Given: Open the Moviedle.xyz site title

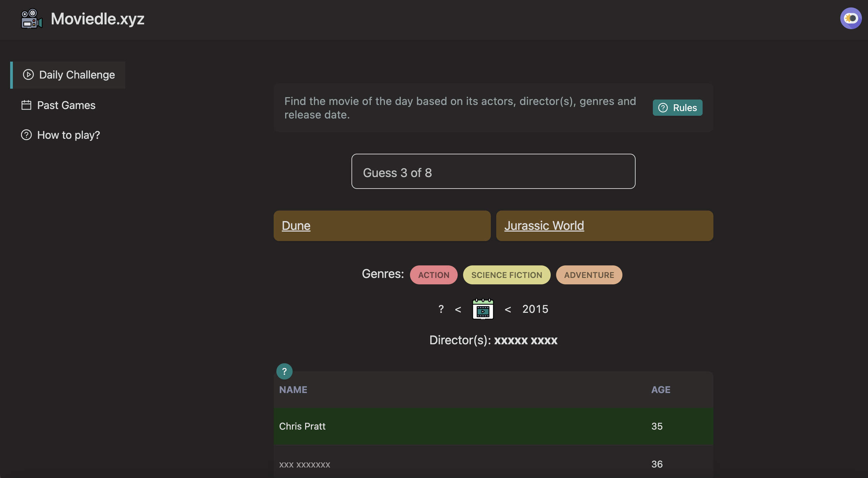Looking at the screenshot, I should pos(97,19).
